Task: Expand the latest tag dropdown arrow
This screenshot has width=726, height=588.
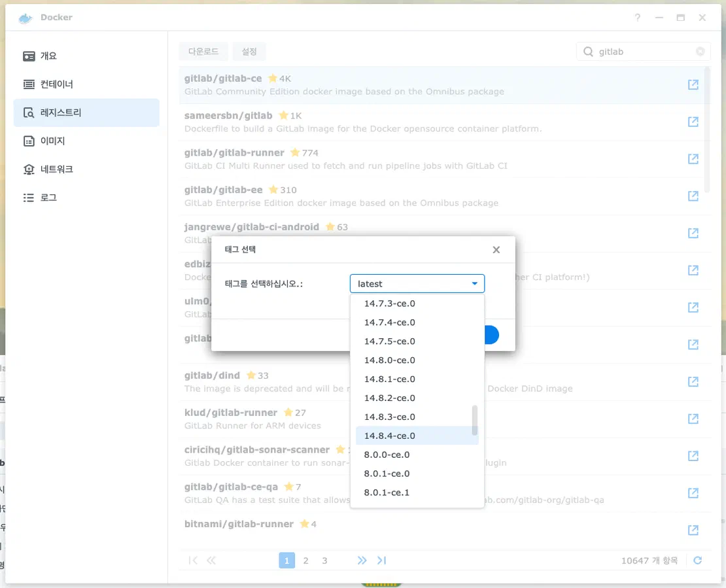Action: [475, 283]
